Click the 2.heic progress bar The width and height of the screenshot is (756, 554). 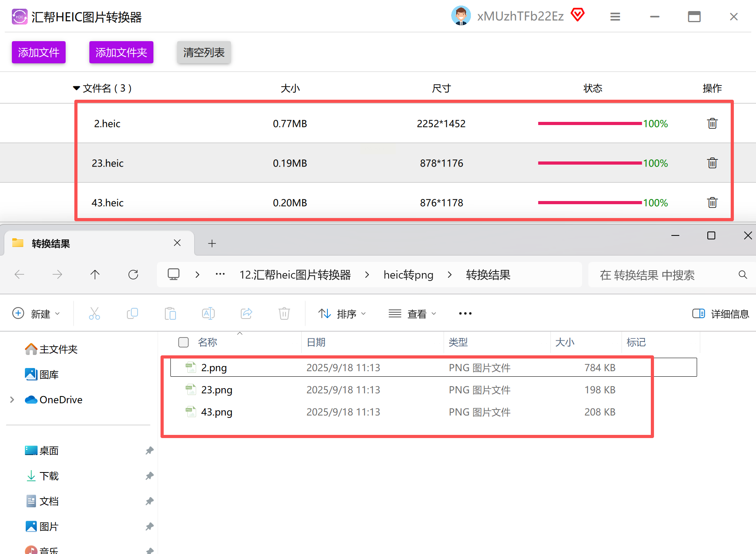[590, 123]
